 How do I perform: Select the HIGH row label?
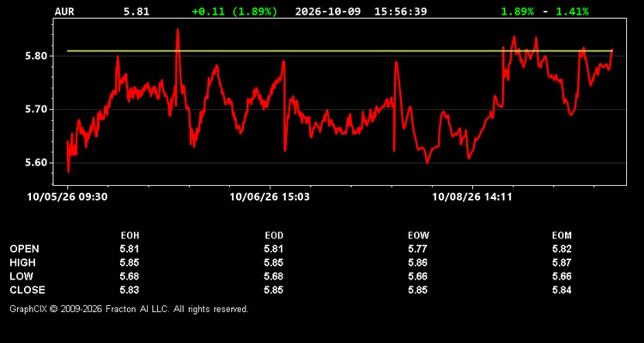point(22,262)
